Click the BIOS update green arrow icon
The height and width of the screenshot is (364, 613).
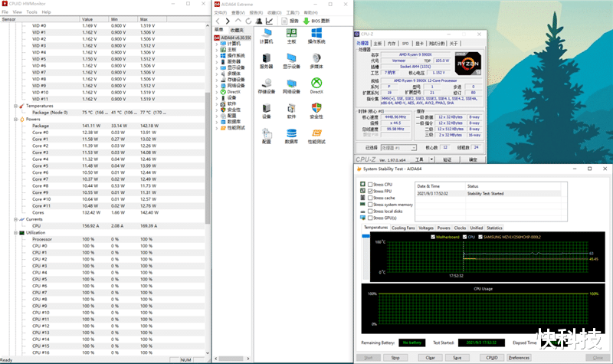click(x=306, y=21)
